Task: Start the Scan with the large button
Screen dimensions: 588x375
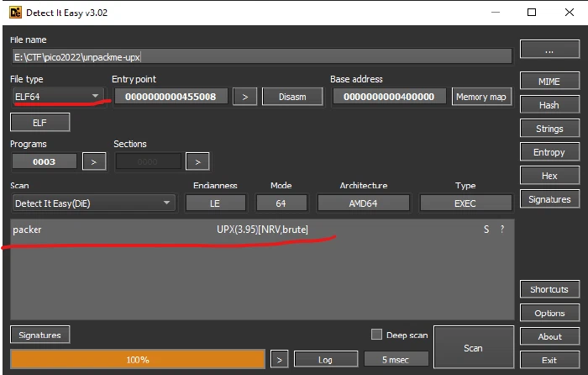Action: click(x=473, y=347)
